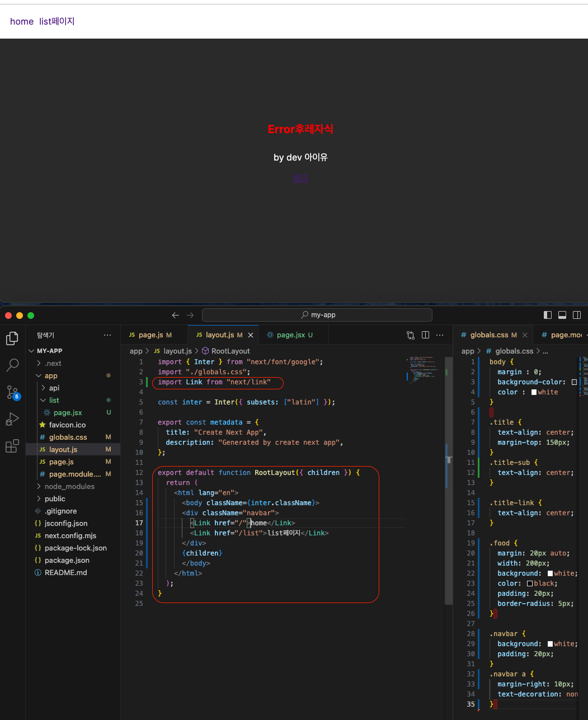This screenshot has height=720, width=588.
Task: Click the vertical scrollbar of layout.js editor
Action: point(449,481)
